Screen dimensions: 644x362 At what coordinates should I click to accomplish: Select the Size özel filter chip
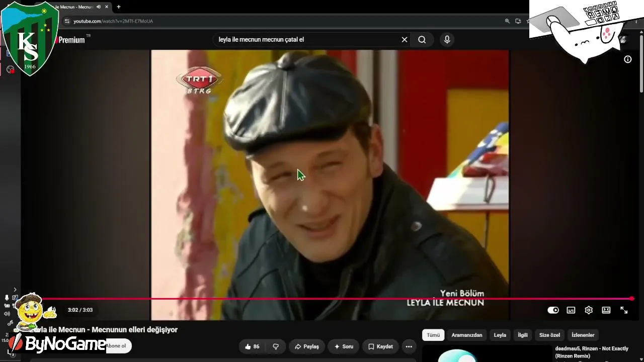pos(549,335)
